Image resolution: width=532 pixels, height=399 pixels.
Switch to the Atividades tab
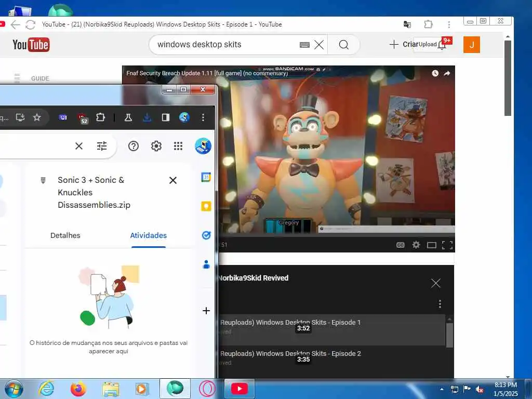[x=148, y=235]
